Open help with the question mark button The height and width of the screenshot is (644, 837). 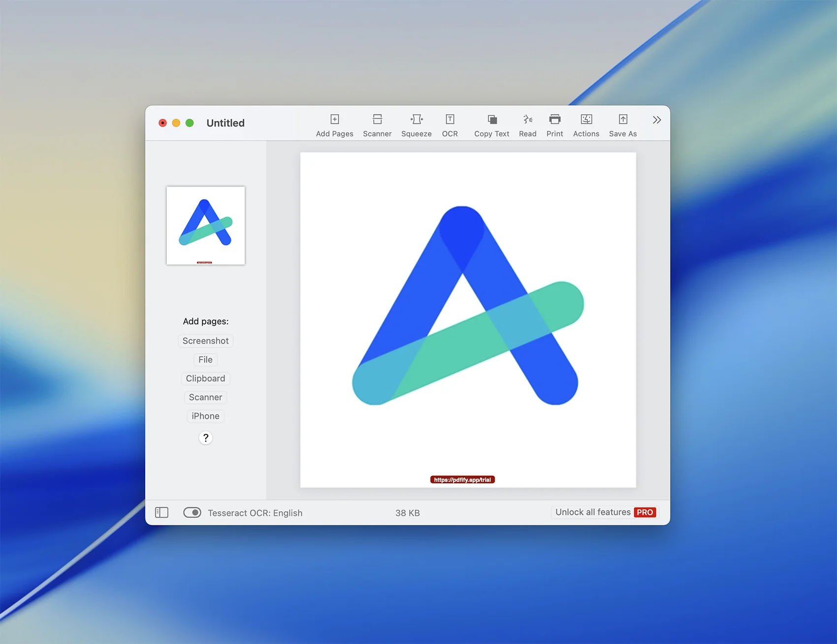[x=205, y=438]
